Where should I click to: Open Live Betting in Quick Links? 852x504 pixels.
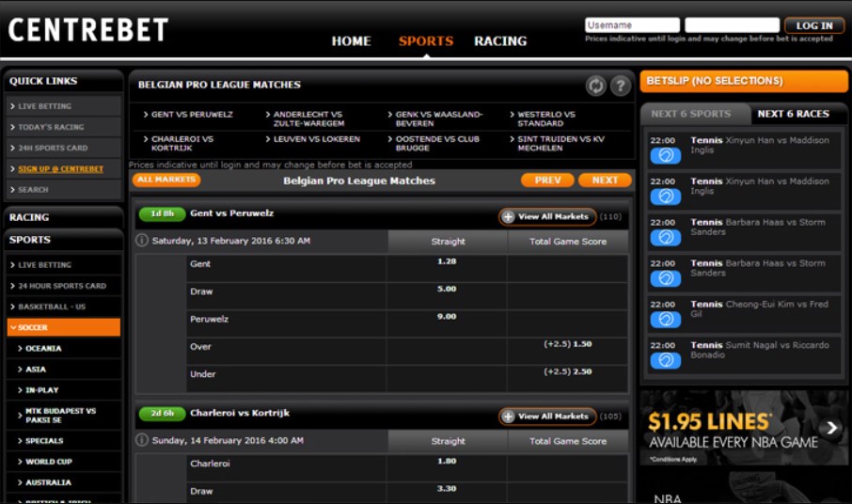coord(64,106)
